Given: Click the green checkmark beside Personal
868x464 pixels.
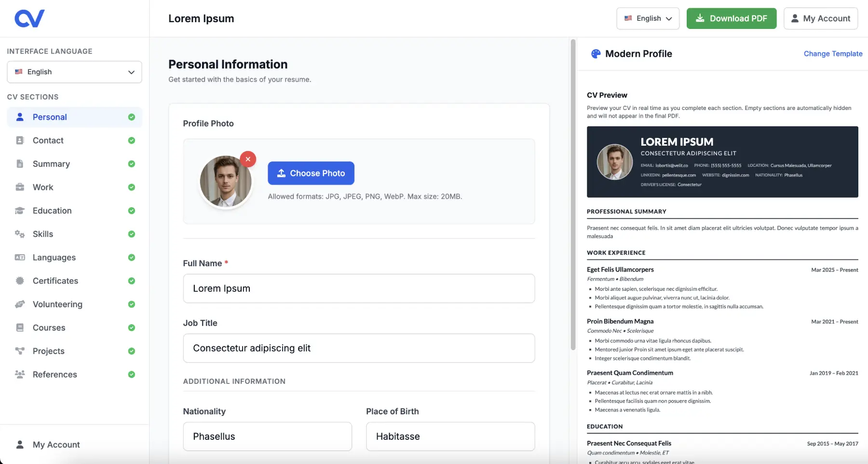Looking at the screenshot, I should 132,117.
